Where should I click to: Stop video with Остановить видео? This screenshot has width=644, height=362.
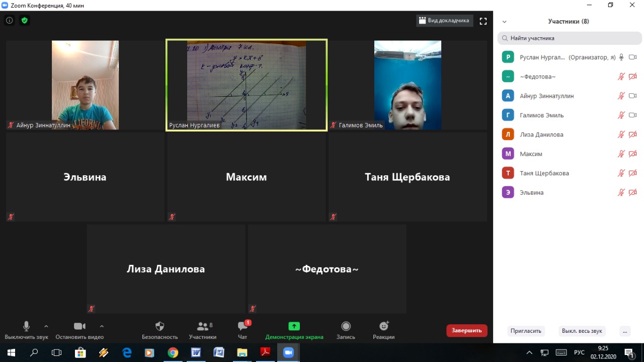pyautogui.click(x=79, y=326)
